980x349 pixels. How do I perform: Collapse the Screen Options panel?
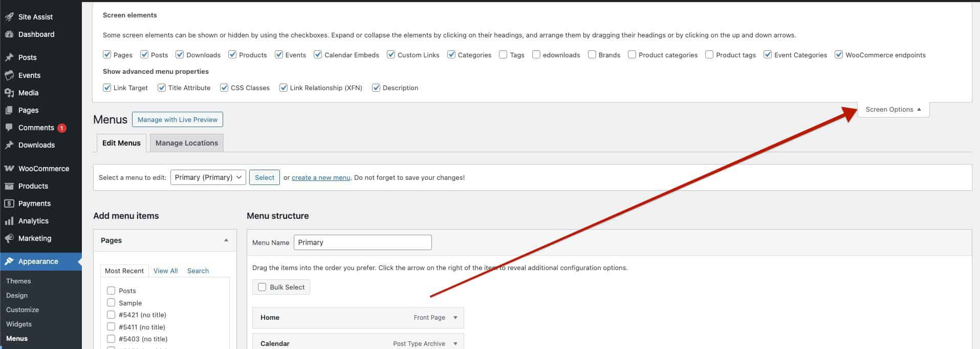click(x=893, y=109)
